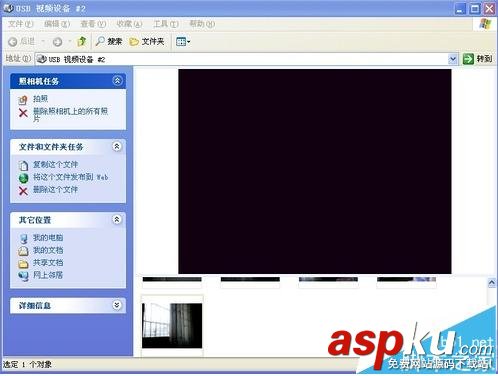Screen dimensions: 498x376
Task: Click the Windows flag logo icon
Action: [485, 24]
